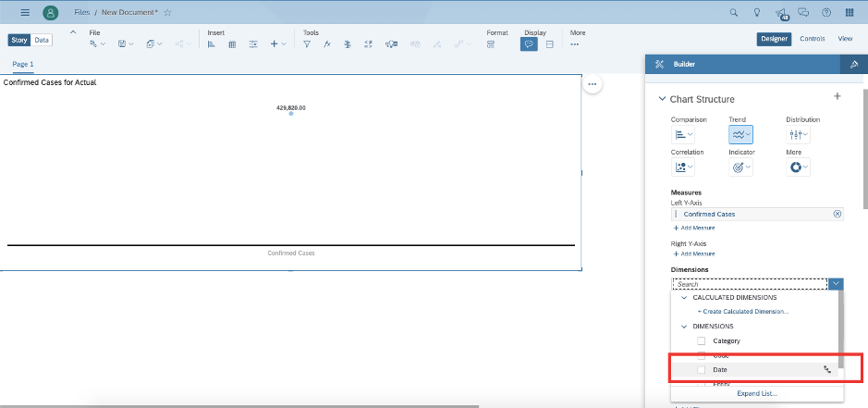This screenshot has width=868, height=408.
Task: Switch to the Styling paintbrush panel
Action: tap(854, 65)
